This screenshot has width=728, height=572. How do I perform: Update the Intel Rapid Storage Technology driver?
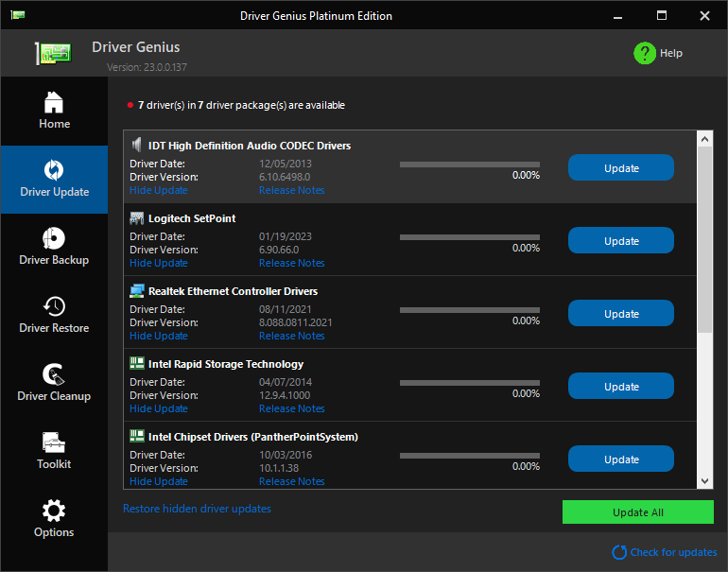[621, 387]
